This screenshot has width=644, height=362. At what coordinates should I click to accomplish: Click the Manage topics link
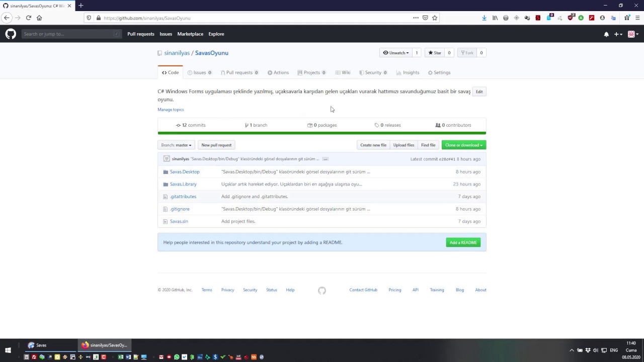click(171, 110)
